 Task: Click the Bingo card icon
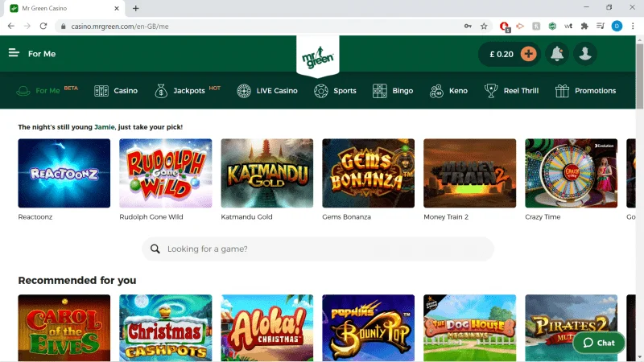(380, 91)
